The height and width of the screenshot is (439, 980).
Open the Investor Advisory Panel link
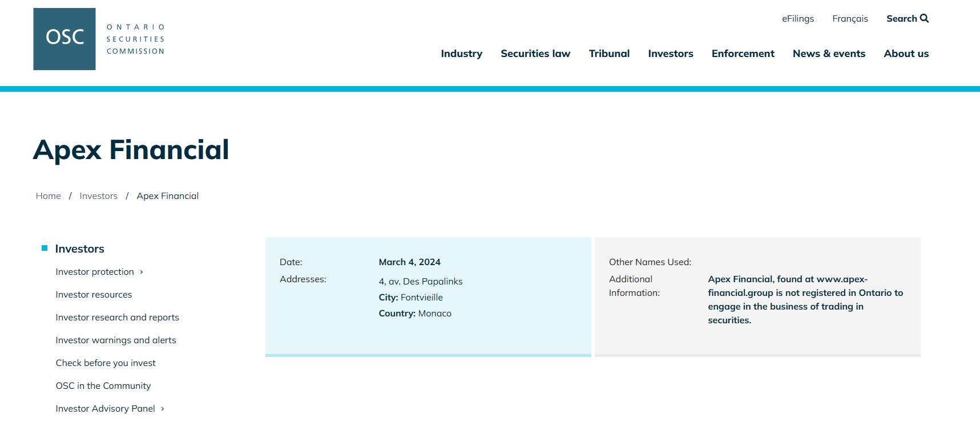(x=105, y=409)
